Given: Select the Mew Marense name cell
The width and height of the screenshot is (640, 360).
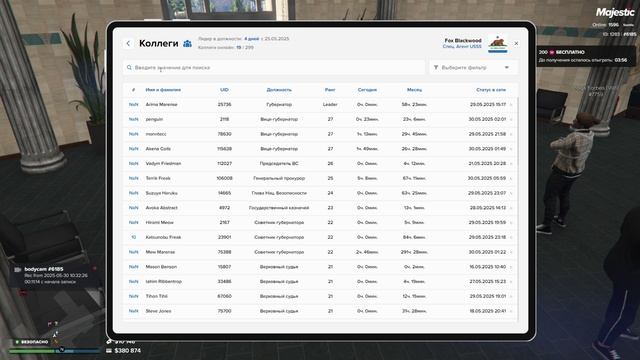Looking at the screenshot, I should 160,252.
